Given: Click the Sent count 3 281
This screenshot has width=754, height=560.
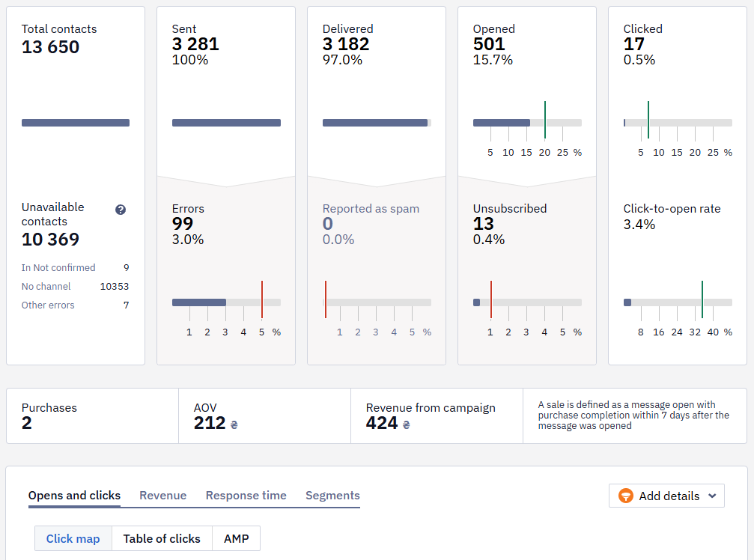Looking at the screenshot, I should pyautogui.click(x=195, y=44).
